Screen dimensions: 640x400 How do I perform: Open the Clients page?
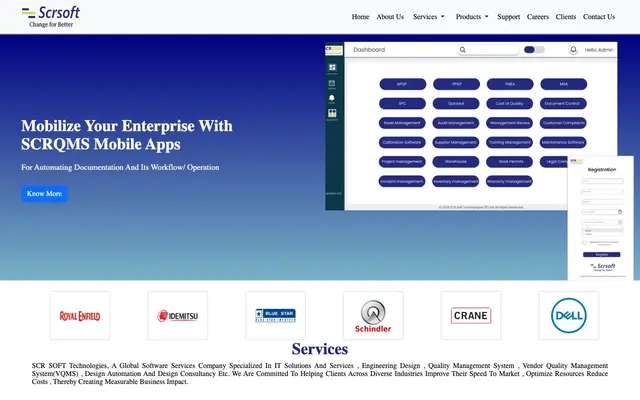coord(565,17)
